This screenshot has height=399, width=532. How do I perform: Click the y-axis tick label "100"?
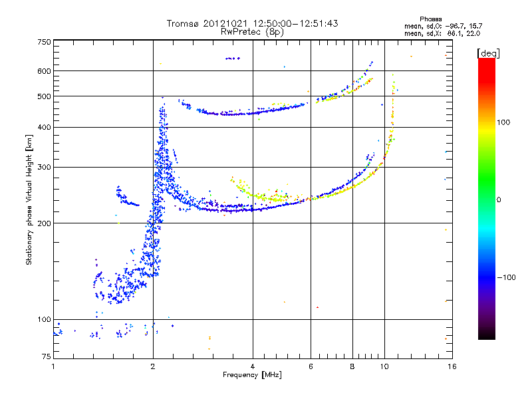tap(44, 319)
